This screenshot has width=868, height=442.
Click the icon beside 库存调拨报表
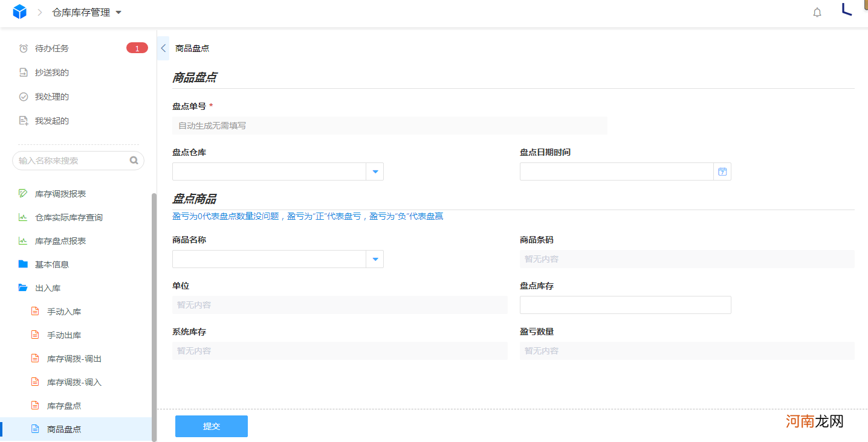pyautogui.click(x=23, y=194)
